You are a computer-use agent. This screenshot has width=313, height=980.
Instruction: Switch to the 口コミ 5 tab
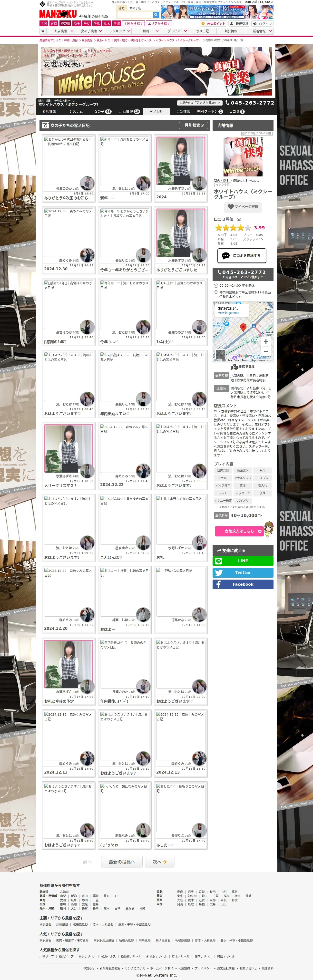[x=236, y=111]
